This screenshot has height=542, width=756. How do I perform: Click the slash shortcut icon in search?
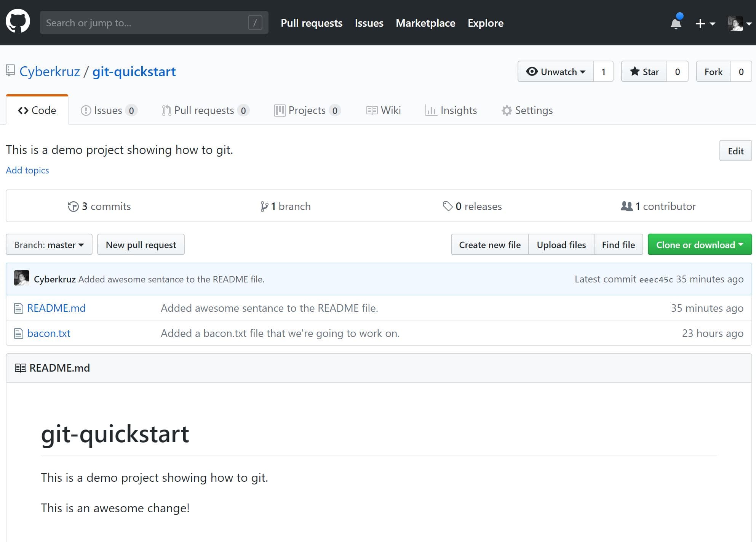pos(255,23)
